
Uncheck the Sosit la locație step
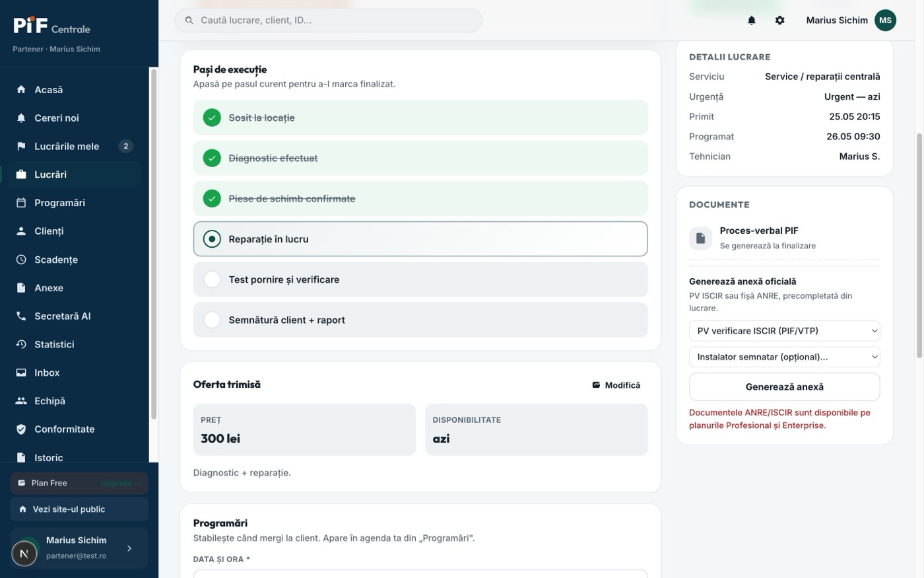point(212,118)
